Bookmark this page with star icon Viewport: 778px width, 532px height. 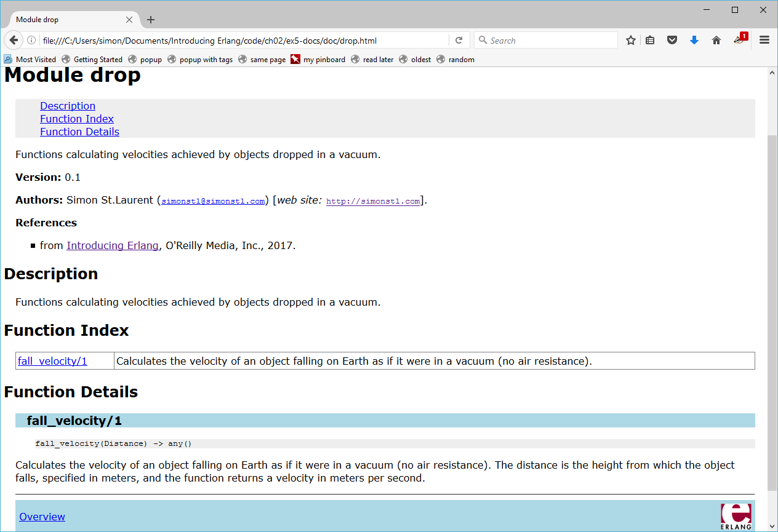630,41
